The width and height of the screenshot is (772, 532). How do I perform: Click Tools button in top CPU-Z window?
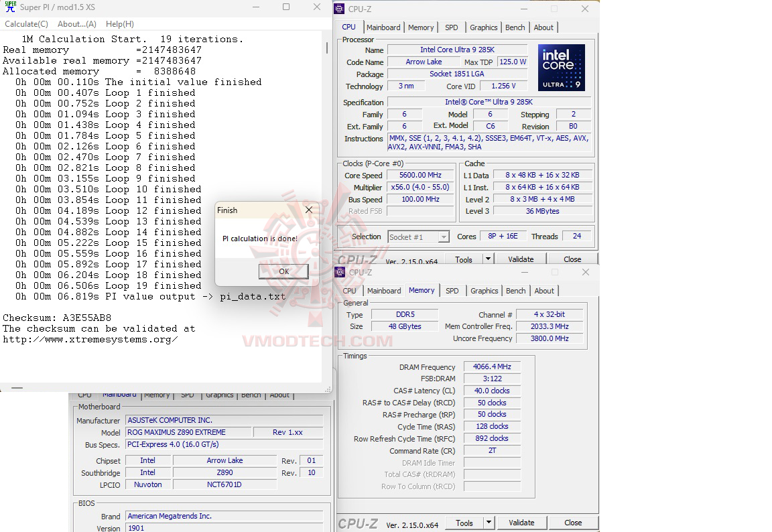tap(463, 259)
